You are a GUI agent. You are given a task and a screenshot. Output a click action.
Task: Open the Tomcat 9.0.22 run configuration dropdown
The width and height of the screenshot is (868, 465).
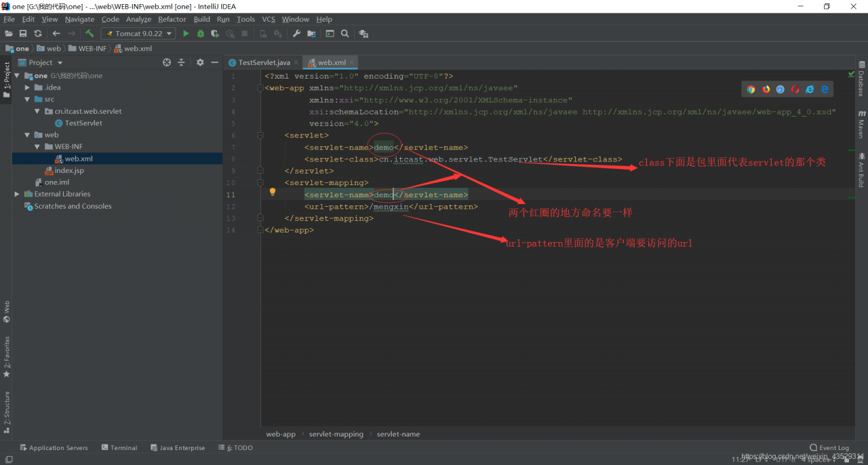pos(139,33)
